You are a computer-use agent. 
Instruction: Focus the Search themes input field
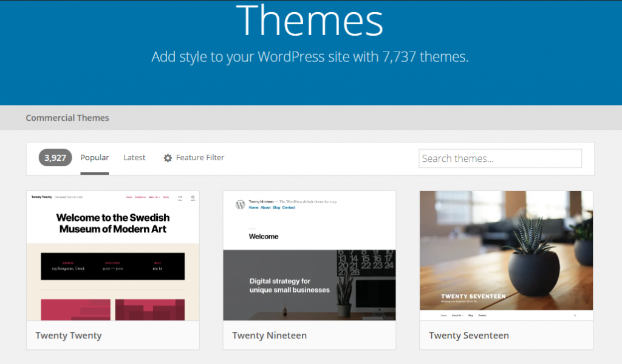(x=501, y=158)
